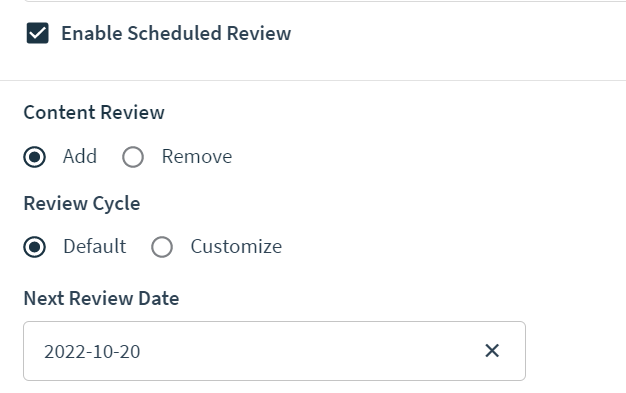This screenshot has width=626, height=393.
Task: Click the filled dot of the Add radio
Action: click(x=34, y=157)
